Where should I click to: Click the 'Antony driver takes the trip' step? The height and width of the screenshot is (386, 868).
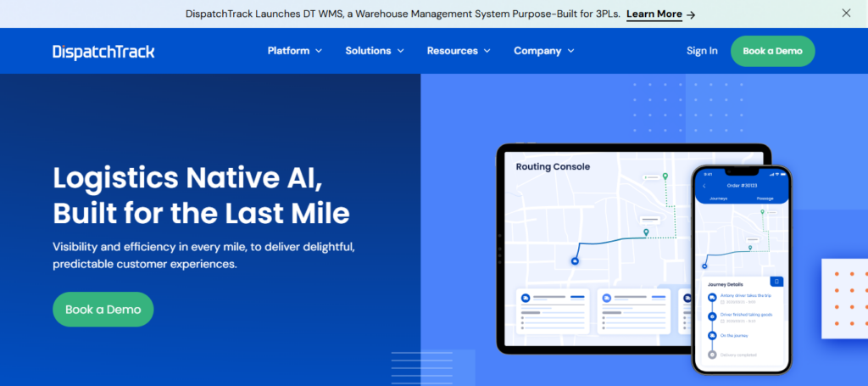[745, 296]
